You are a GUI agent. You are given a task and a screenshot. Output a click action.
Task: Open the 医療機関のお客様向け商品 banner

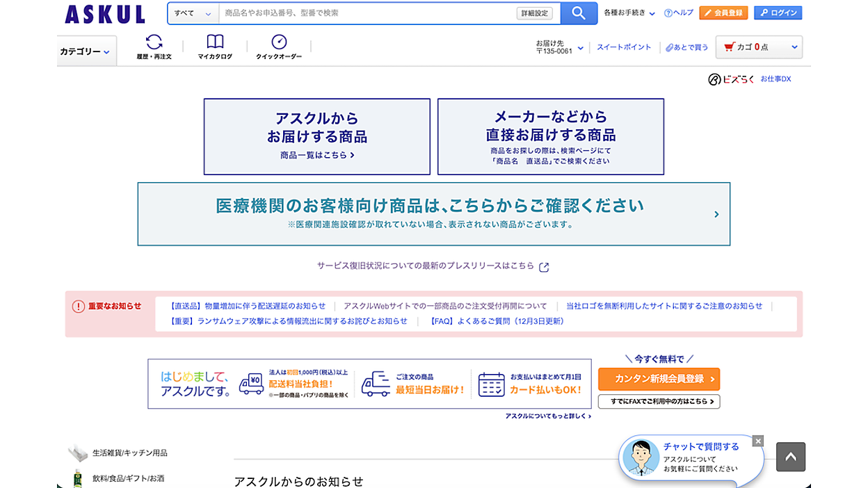434,214
